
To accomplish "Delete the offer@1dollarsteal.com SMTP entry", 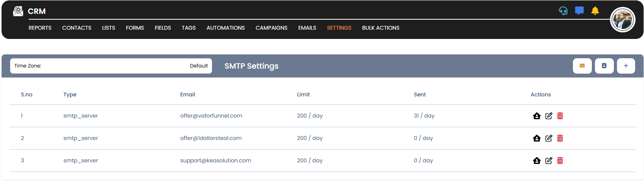I will [560, 138].
